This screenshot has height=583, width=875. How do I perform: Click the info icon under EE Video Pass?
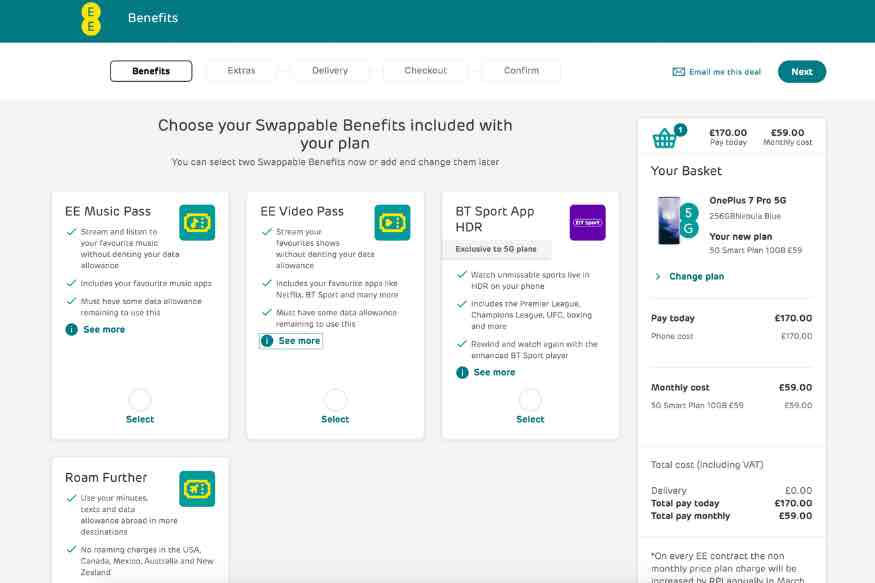pyautogui.click(x=267, y=341)
